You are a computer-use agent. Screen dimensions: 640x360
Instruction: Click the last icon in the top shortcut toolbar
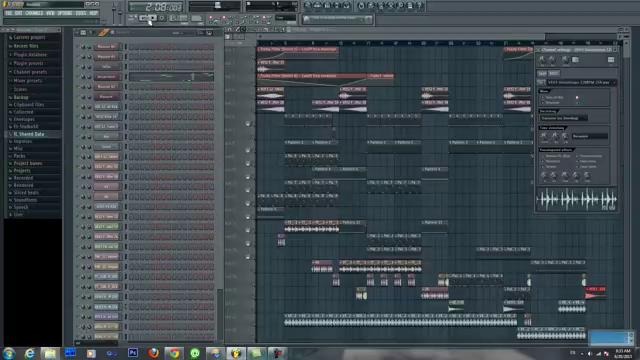419,6
